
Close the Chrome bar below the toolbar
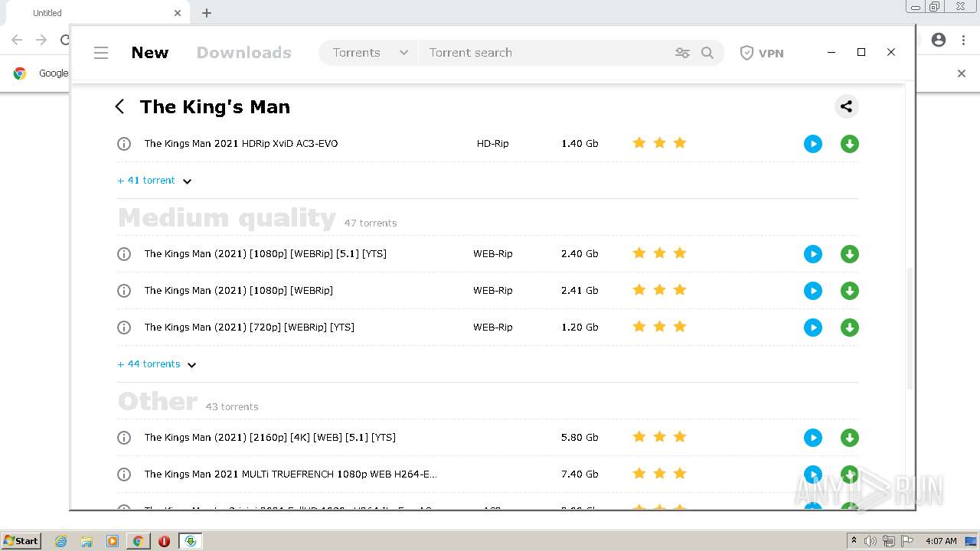962,73
